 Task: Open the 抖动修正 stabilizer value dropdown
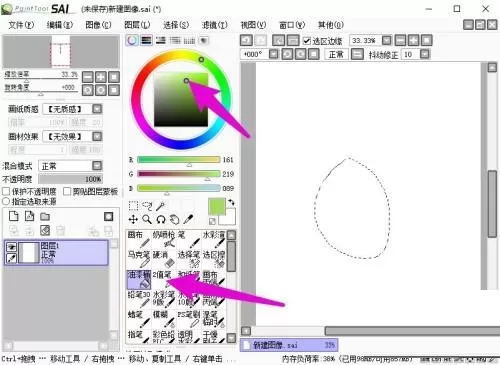click(425, 54)
